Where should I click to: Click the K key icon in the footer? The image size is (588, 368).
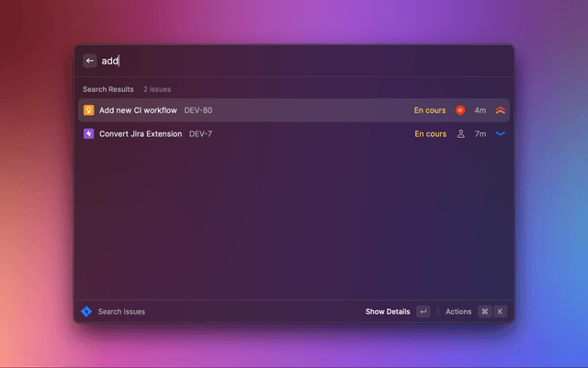coord(500,311)
